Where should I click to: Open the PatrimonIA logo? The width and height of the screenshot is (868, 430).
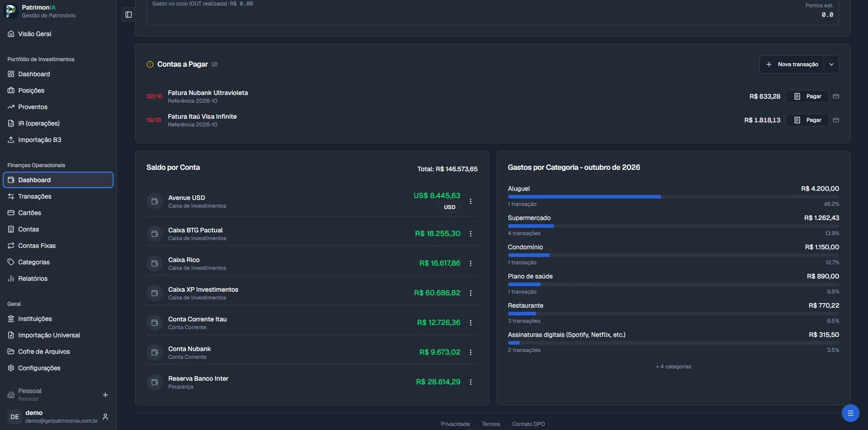(11, 11)
